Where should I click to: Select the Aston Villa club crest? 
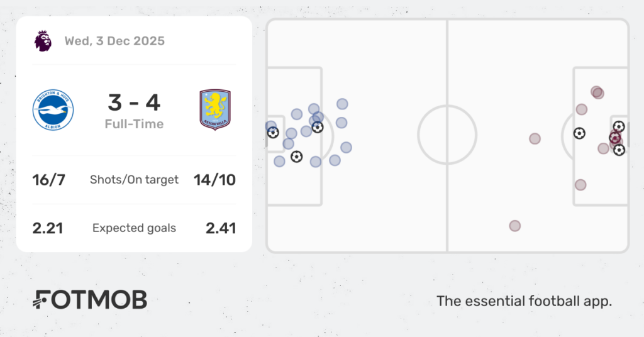(215, 110)
